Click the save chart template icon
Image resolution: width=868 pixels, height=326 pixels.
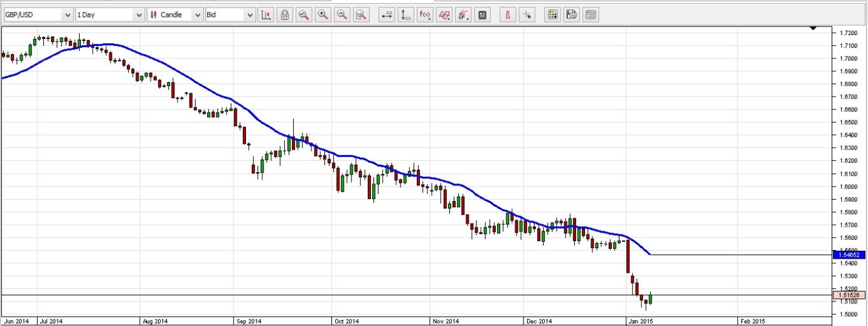571,14
